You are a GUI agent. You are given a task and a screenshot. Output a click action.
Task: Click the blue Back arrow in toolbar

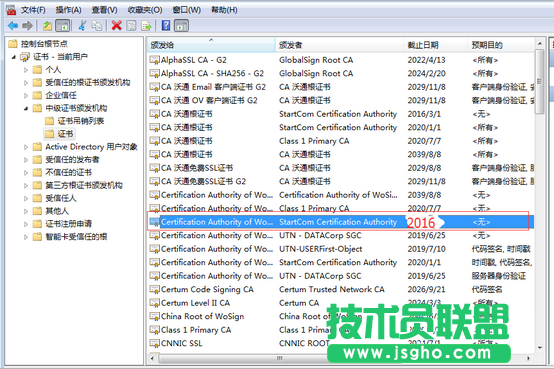click(x=13, y=25)
